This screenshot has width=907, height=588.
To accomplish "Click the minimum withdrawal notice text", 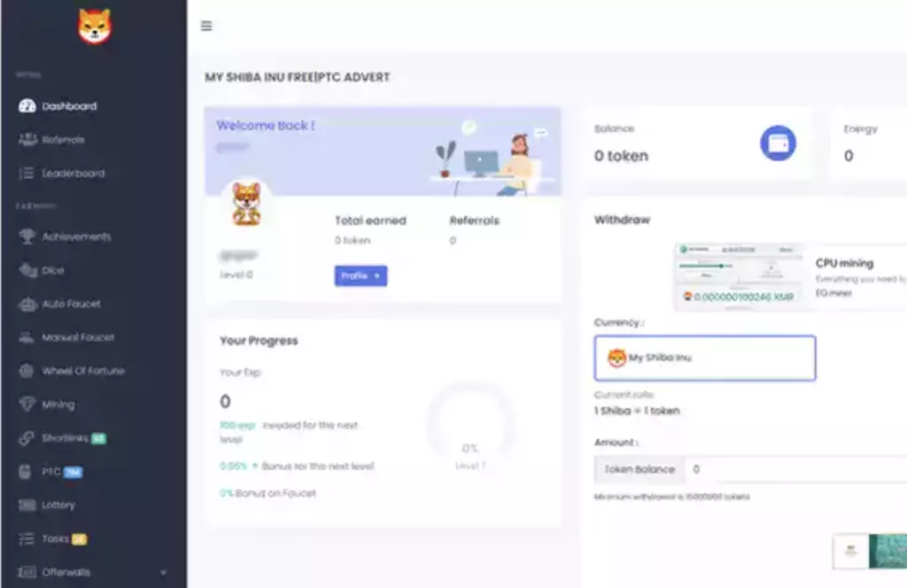I will pyautogui.click(x=671, y=497).
